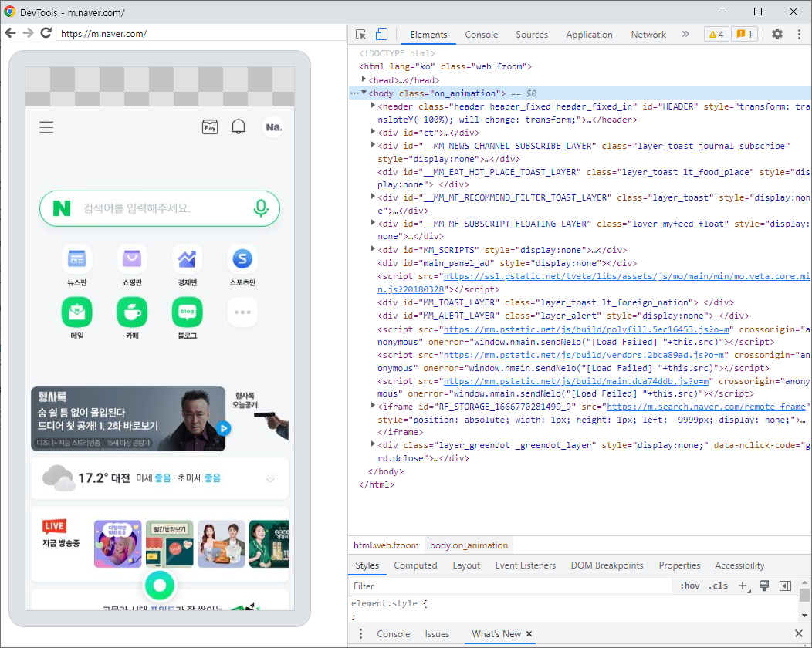Expand the MM_SCRIPTS div node

click(x=373, y=249)
